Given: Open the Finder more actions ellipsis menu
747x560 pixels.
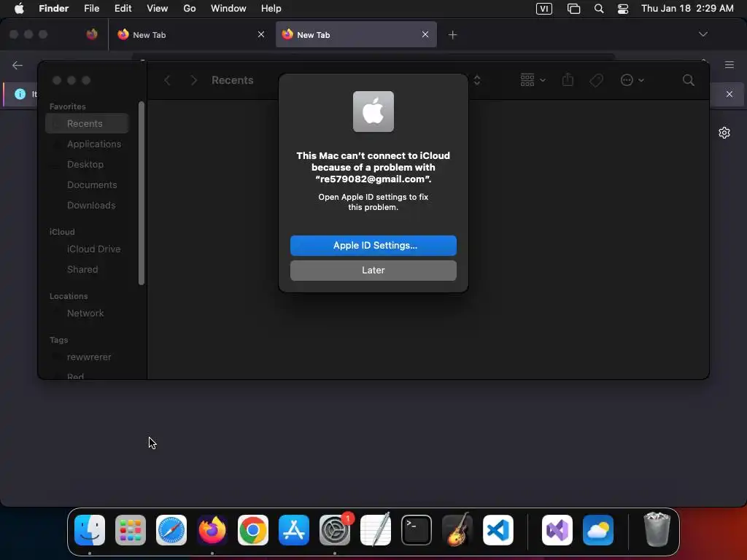Looking at the screenshot, I should (x=632, y=80).
